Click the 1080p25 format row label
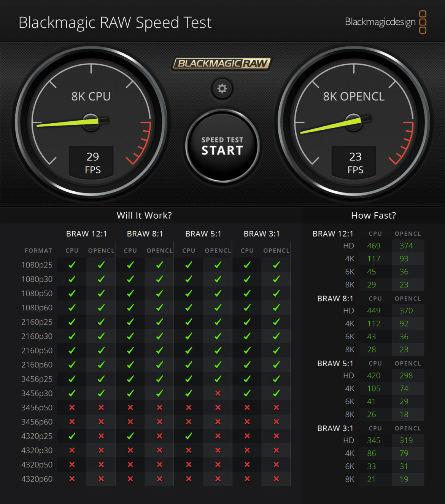The image size is (445, 504). [x=37, y=265]
